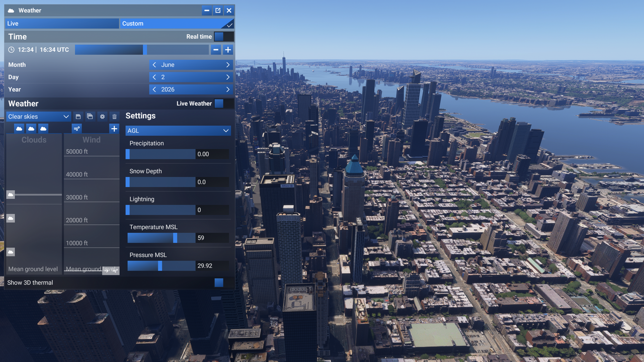Select the lowest cloud layer marker
The width and height of the screenshot is (644, 362).
pos(11,252)
